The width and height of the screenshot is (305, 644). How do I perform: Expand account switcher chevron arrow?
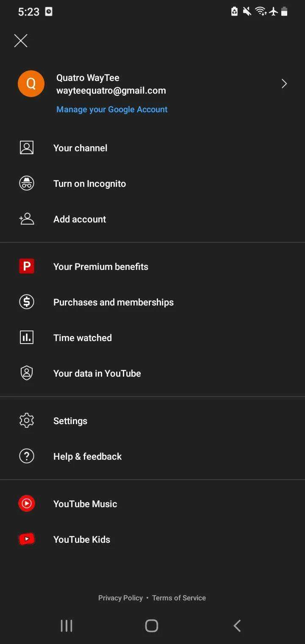click(284, 84)
